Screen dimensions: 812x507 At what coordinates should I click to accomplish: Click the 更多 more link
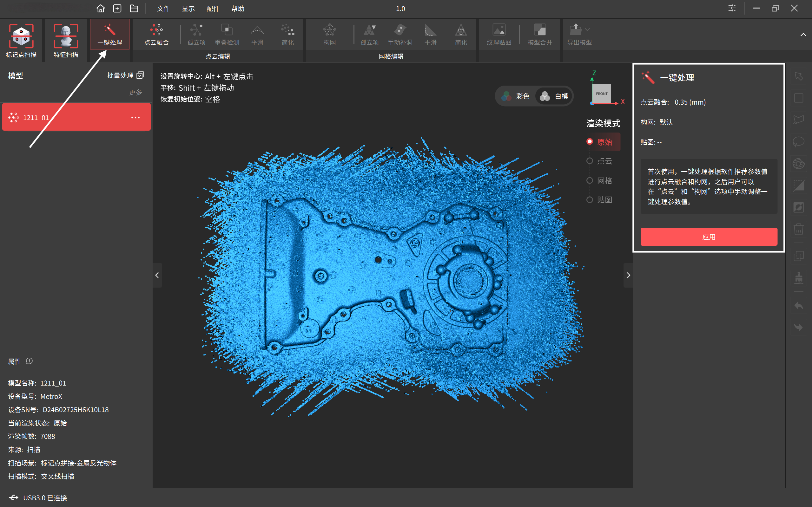click(x=135, y=92)
